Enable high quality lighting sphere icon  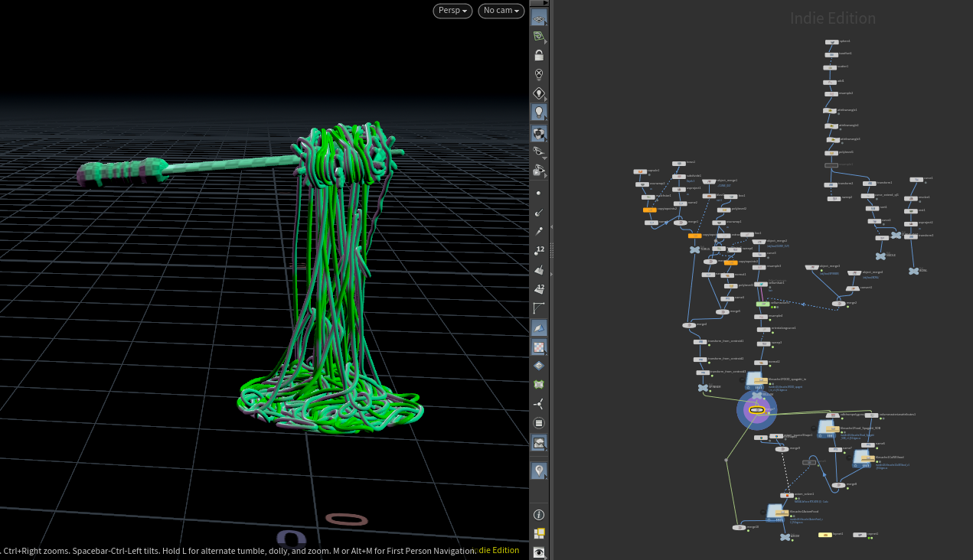click(539, 133)
